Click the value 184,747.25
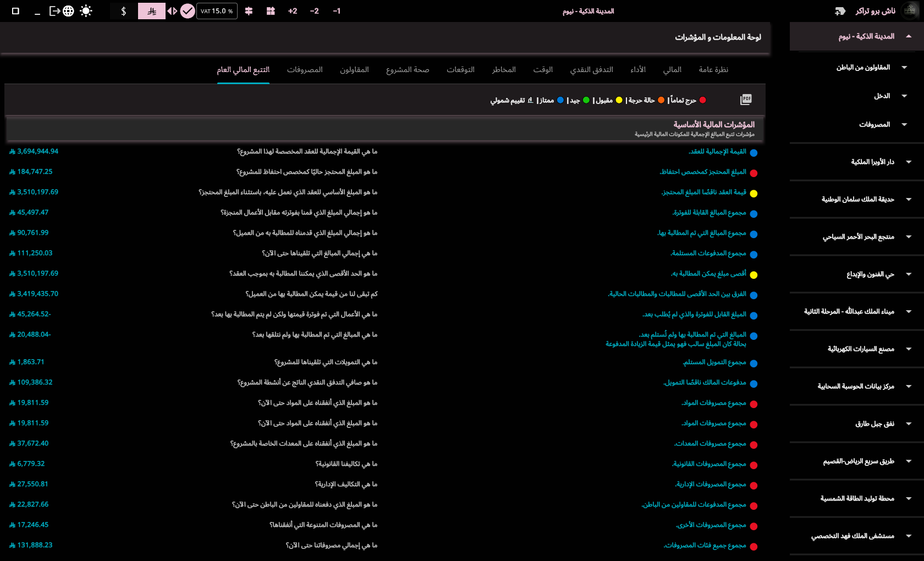This screenshot has height=561, width=924. 31,172
